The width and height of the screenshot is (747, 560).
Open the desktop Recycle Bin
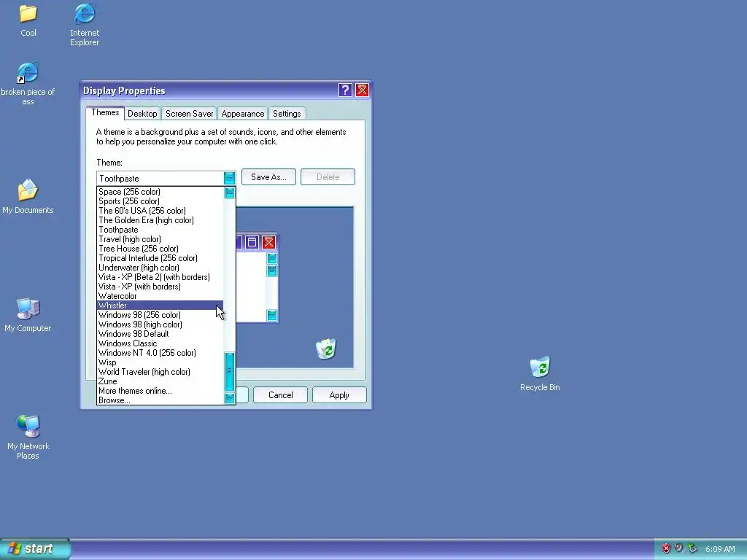pyautogui.click(x=540, y=374)
